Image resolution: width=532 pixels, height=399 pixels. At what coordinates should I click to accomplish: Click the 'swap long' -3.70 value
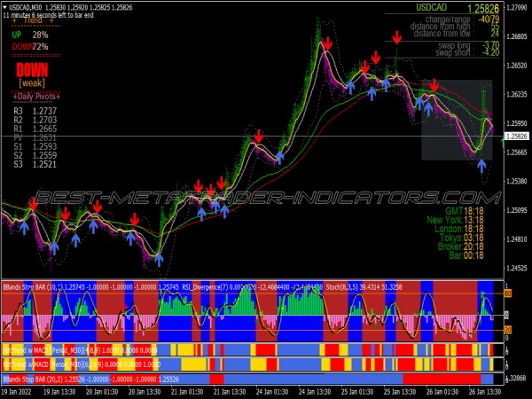coord(491,45)
